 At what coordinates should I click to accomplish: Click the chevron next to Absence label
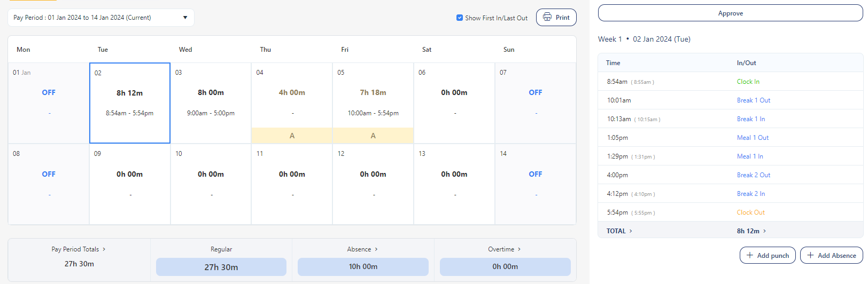tap(376, 249)
